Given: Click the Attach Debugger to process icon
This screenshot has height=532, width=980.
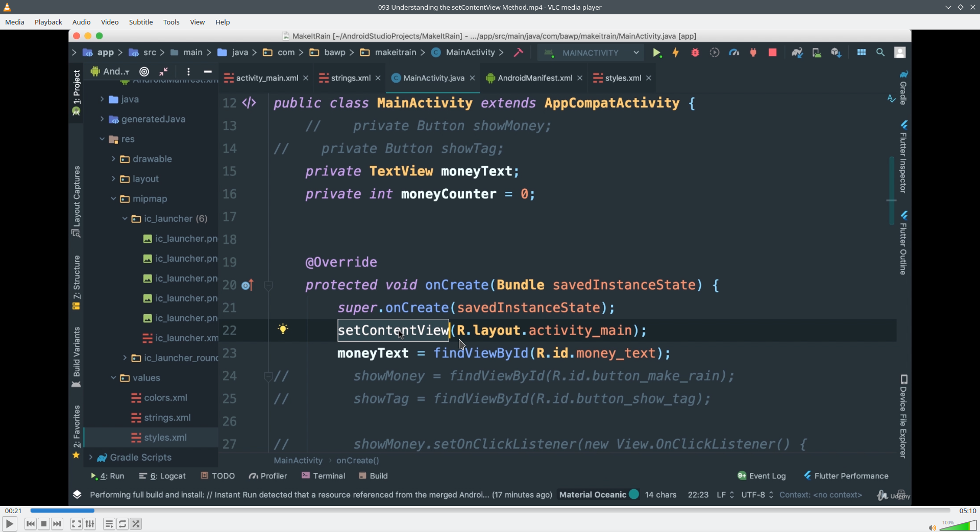Looking at the screenshot, I should point(753,53).
